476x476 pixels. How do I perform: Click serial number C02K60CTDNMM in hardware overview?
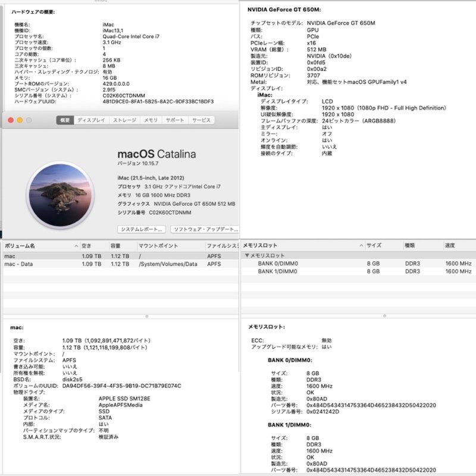(x=124, y=96)
